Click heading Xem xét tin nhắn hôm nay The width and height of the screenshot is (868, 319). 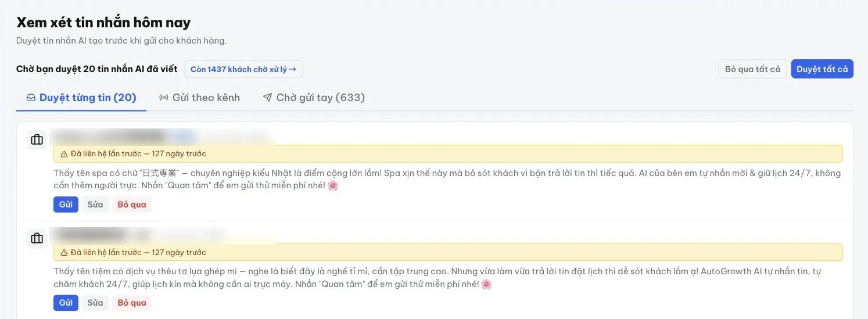[x=103, y=23]
